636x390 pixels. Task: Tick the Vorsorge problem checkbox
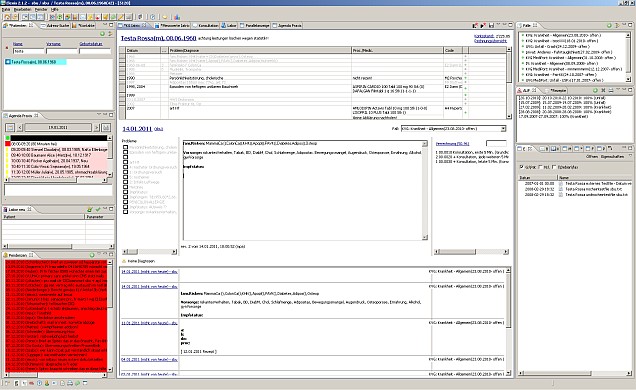(126, 212)
